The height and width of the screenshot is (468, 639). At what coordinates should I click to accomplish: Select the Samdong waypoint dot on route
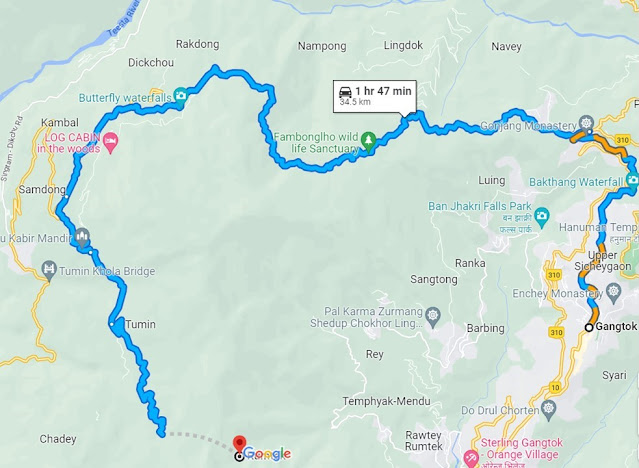[66, 197]
